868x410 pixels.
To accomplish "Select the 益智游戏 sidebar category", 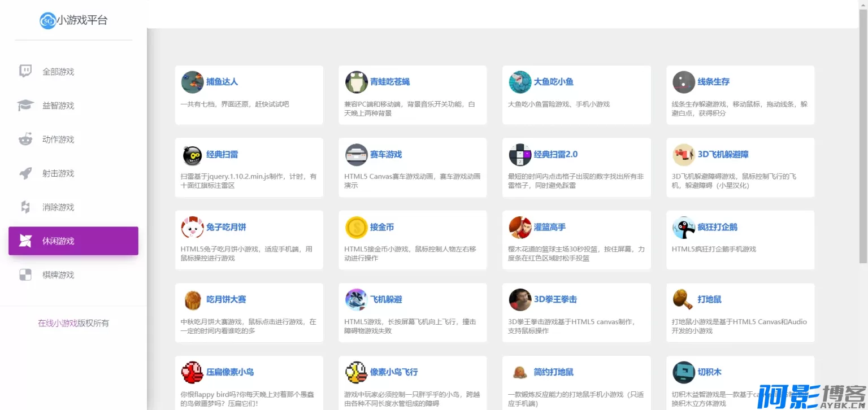I will pos(58,106).
